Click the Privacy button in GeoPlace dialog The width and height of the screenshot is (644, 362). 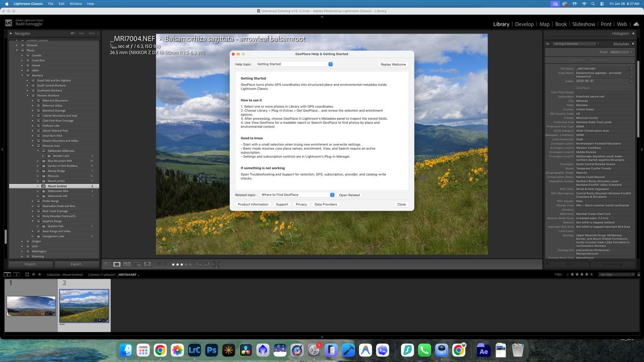coord(301,204)
